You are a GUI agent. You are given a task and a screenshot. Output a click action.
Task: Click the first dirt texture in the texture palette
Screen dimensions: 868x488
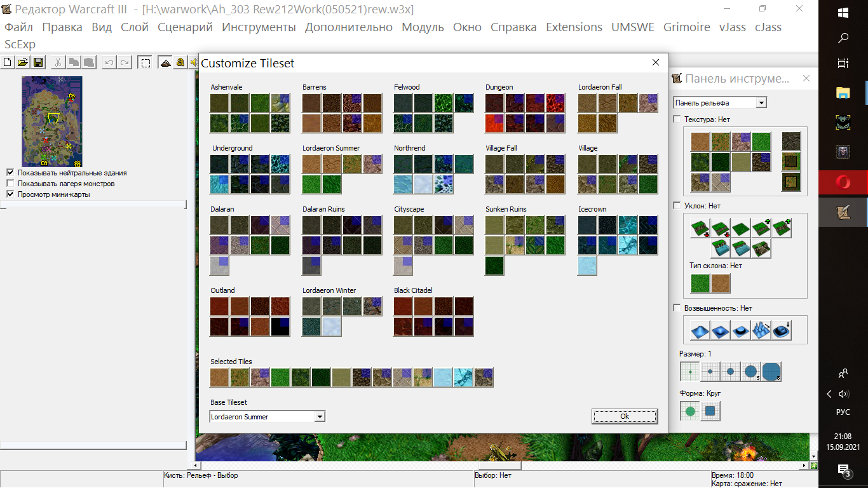[x=700, y=142]
